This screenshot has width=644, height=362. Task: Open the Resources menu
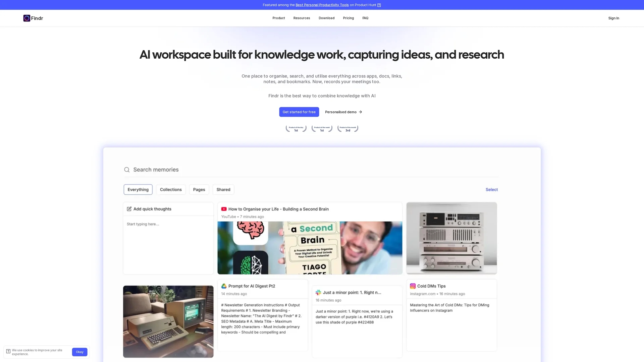click(x=302, y=18)
